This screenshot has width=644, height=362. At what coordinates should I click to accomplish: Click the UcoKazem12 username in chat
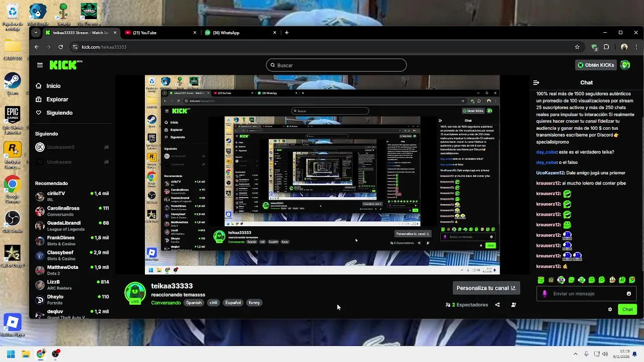pyautogui.click(x=550, y=172)
